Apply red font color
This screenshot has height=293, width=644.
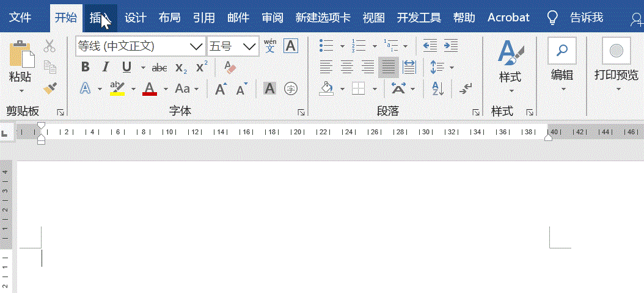(x=150, y=89)
